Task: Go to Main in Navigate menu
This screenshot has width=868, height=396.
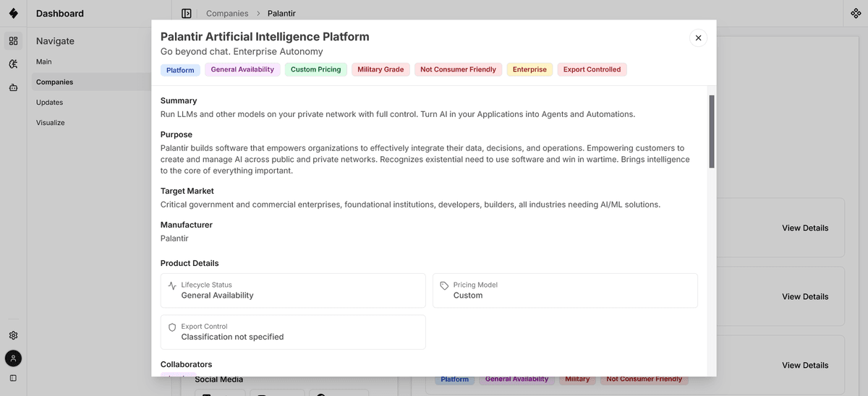Action: click(44, 62)
